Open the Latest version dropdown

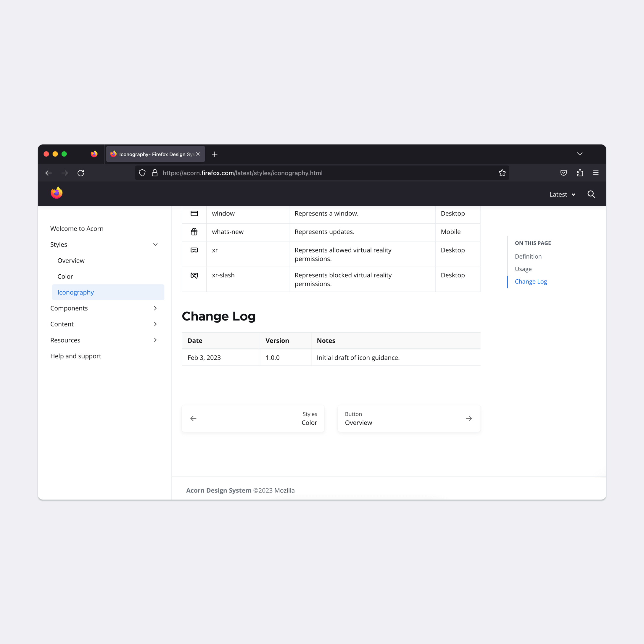click(562, 195)
